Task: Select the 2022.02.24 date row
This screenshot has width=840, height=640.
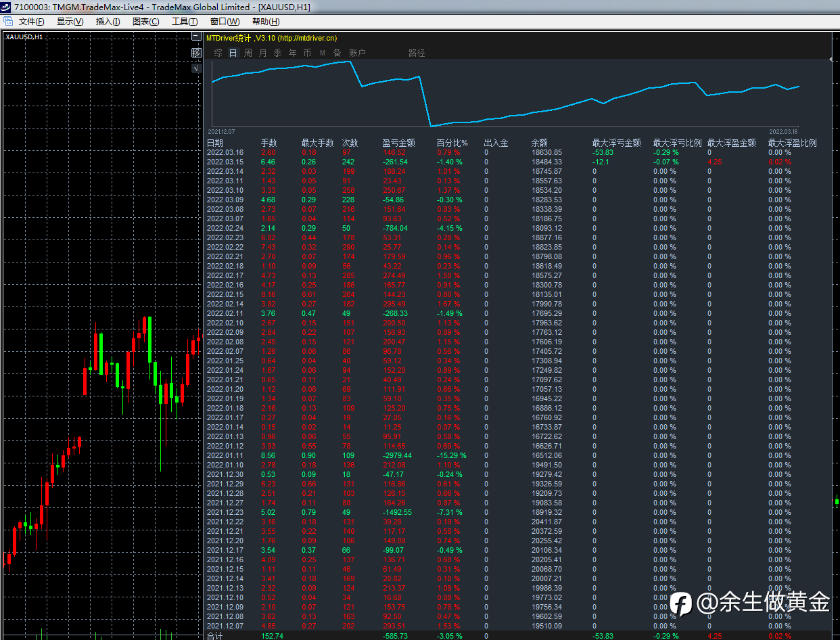Action: coord(225,228)
